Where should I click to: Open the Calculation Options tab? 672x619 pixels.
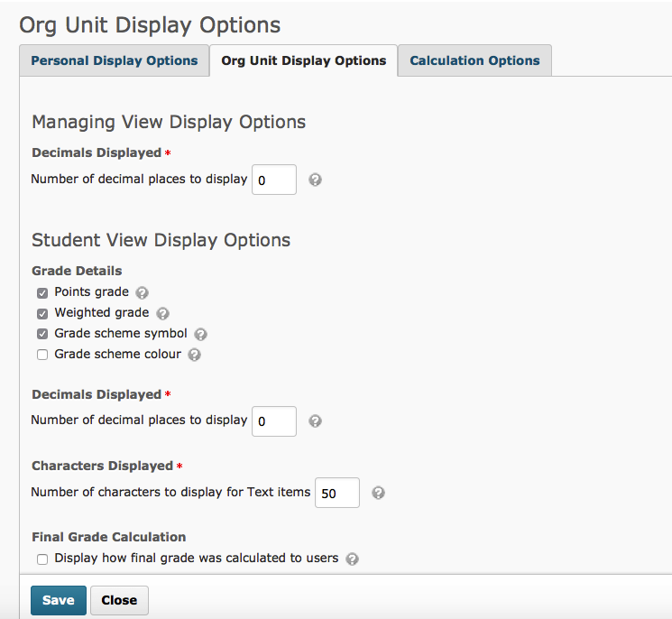click(x=474, y=60)
